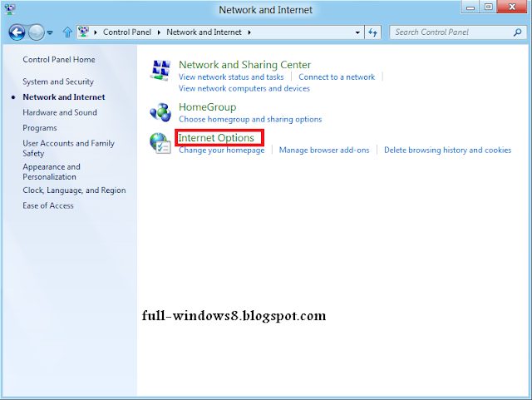Open Clock, Language, and Region
This screenshot has height=400, width=532.
[x=74, y=190]
